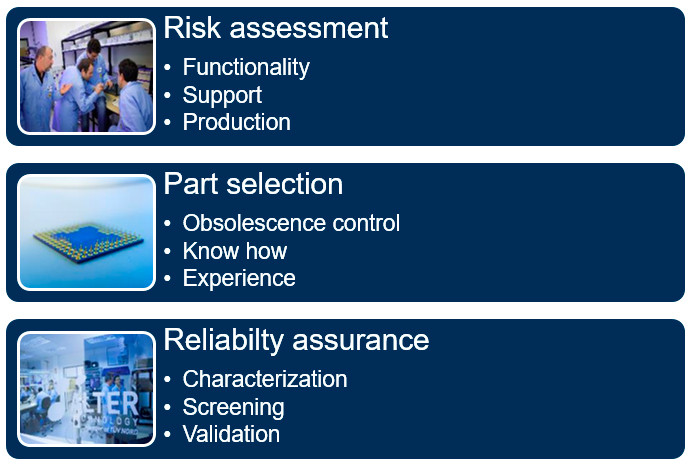
Task: Select the Part selection heading
Action: point(253,184)
